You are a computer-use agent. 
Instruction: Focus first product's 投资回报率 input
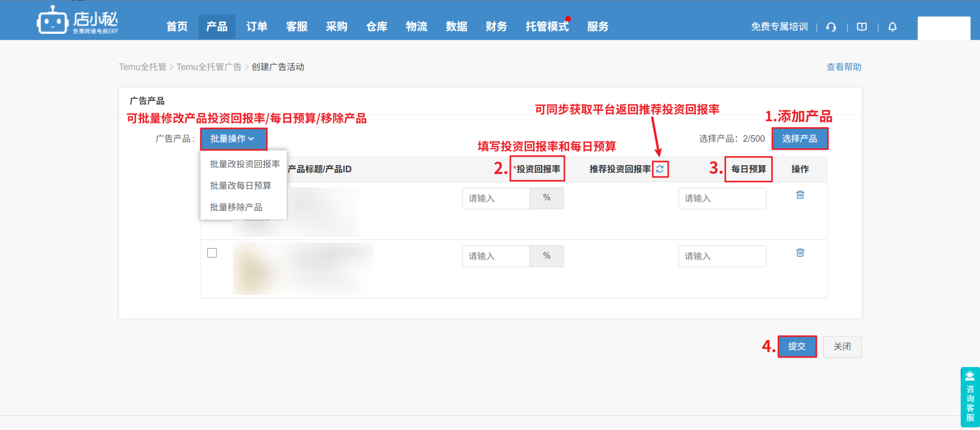coord(496,198)
